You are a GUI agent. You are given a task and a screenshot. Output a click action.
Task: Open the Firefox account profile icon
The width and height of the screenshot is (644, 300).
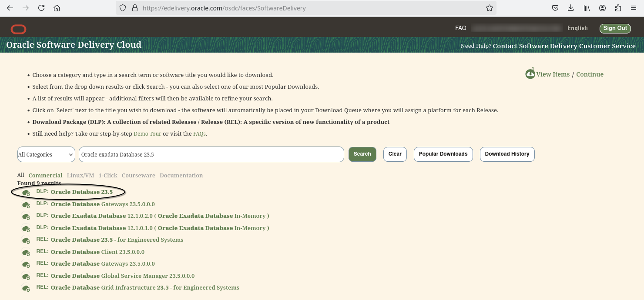(x=603, y=8)
